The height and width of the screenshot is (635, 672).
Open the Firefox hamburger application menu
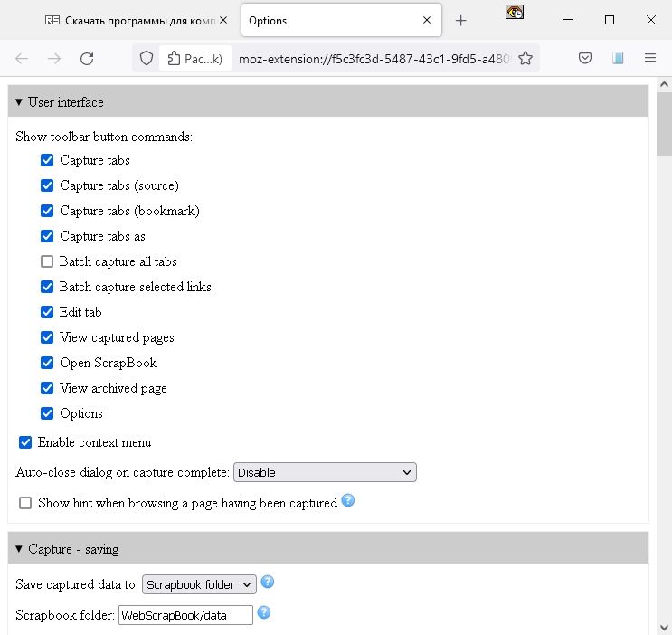650,59
